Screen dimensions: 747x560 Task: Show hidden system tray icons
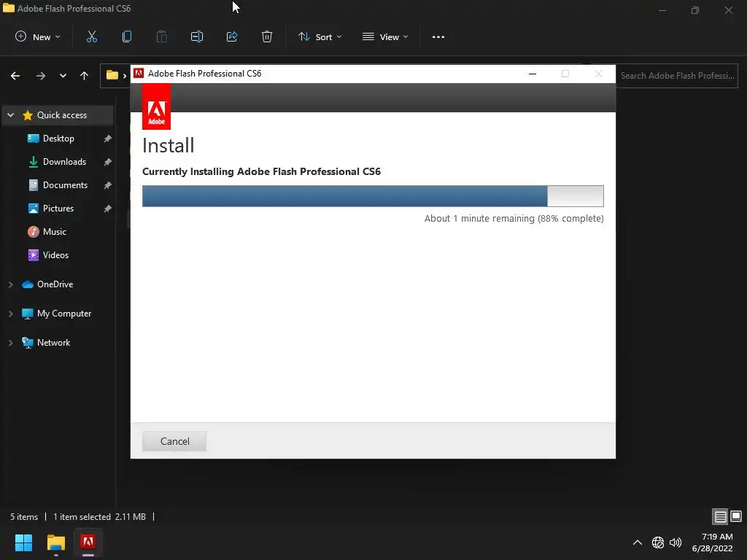tap(638, 542)
